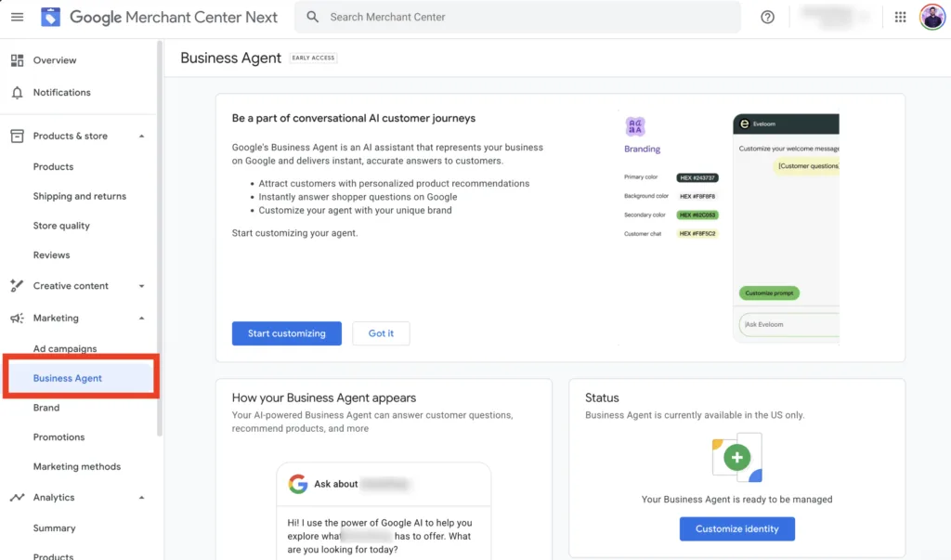Click the Ask Eveloom input in preview

coord(789,325)
